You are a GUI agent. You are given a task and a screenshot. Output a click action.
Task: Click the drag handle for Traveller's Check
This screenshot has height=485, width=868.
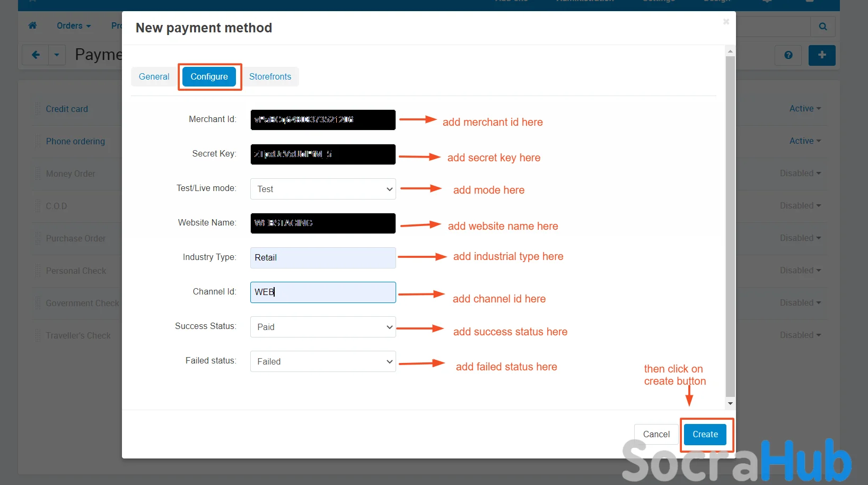tap(38, 335)
